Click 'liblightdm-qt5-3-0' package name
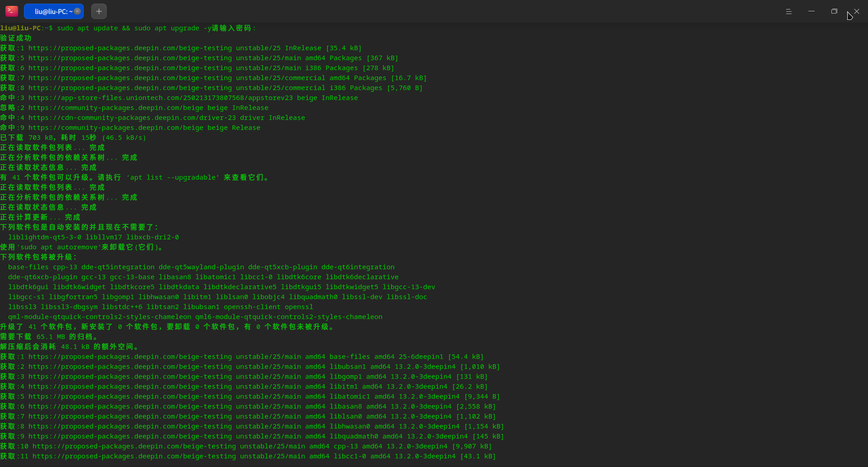Screen dimensions: 868x467 tap(45, 237)
